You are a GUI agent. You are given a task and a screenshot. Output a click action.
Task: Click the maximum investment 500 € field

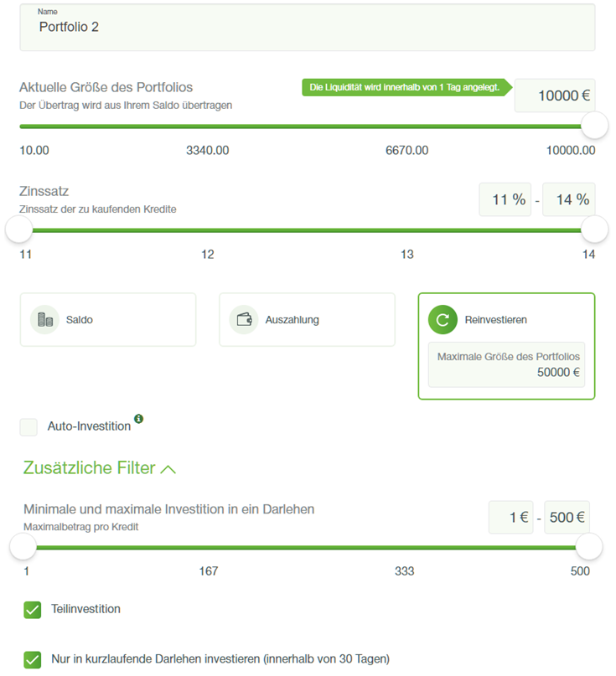pyautogui.click(x=567, y=518)
